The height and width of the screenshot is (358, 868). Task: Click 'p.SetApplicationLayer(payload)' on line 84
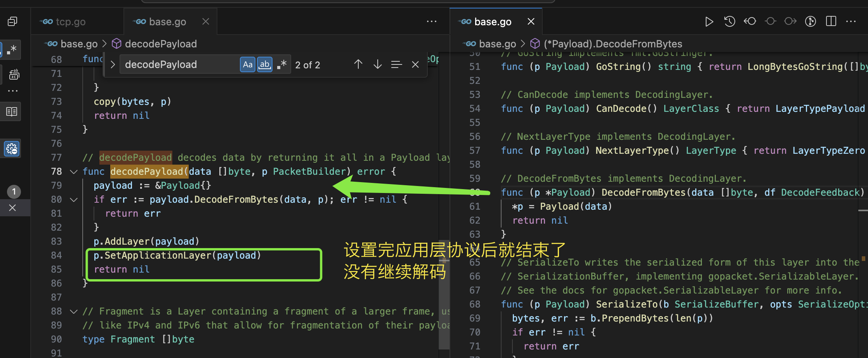point(177,255)
